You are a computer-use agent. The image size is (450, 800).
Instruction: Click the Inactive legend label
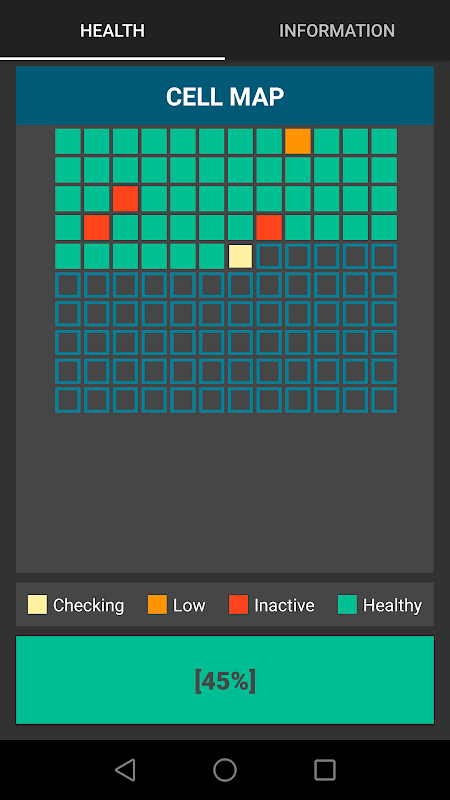coord(284,606)
